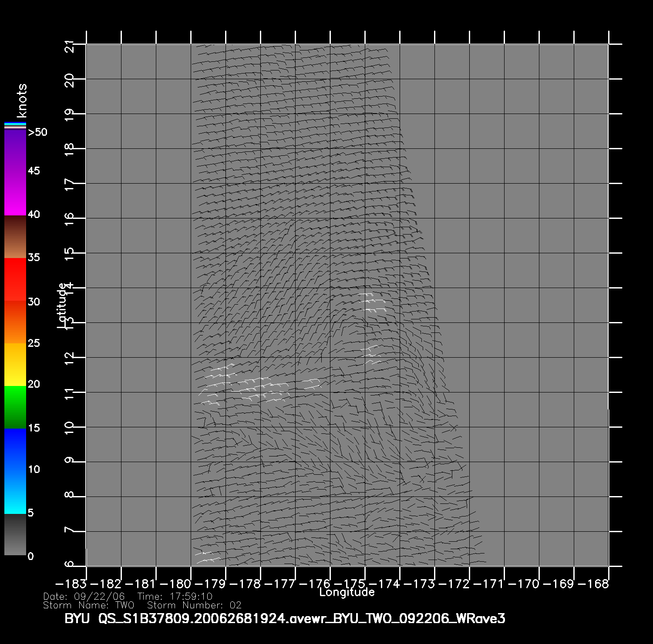Click the red 30–35 knots color band
The height and width of the screenshot is (644, 653).
tap(15, 279)
